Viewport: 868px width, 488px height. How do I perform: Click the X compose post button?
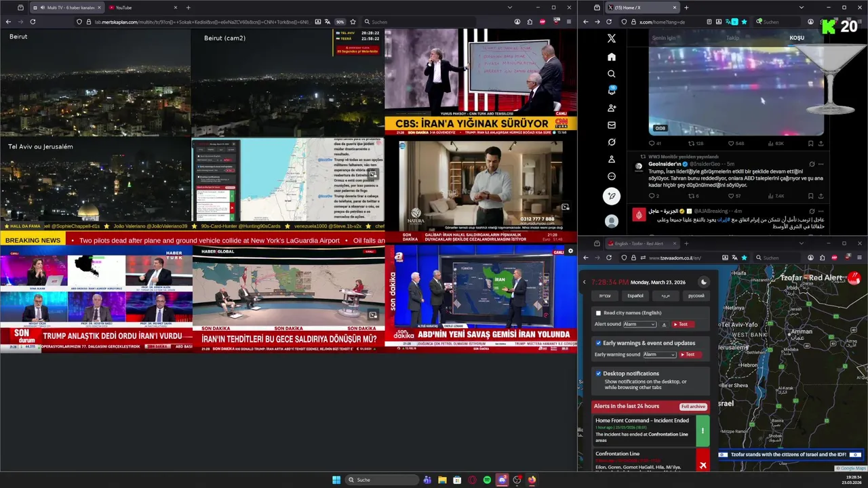(611, 197)
